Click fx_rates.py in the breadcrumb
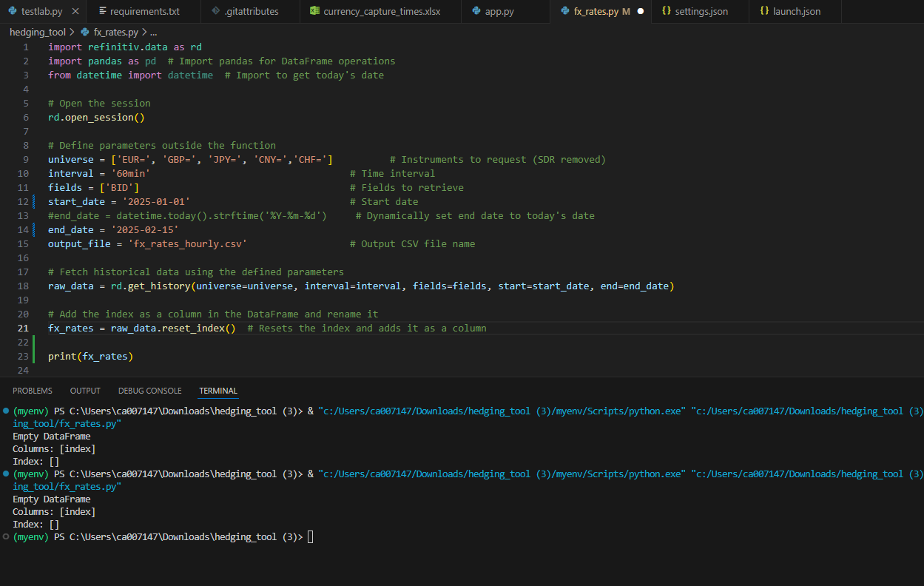924x586 pixels. 115,33
